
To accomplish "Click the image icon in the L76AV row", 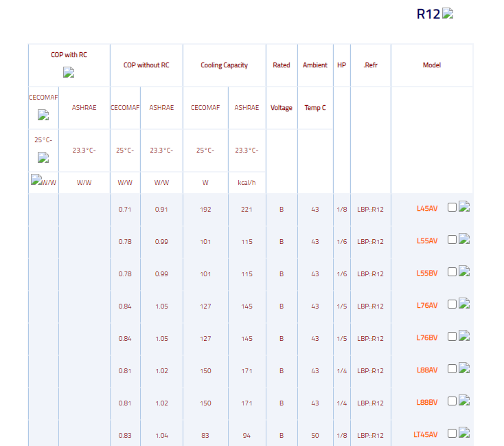I will (464, 304).
